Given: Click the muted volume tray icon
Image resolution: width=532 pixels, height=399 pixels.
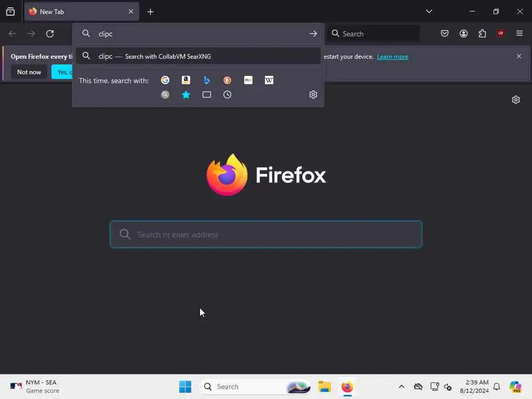Looking at the screenshot, I should 448,387.
